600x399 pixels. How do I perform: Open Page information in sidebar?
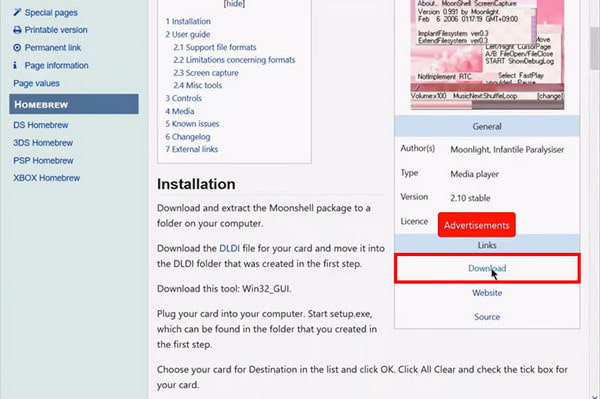coord(57,65)
